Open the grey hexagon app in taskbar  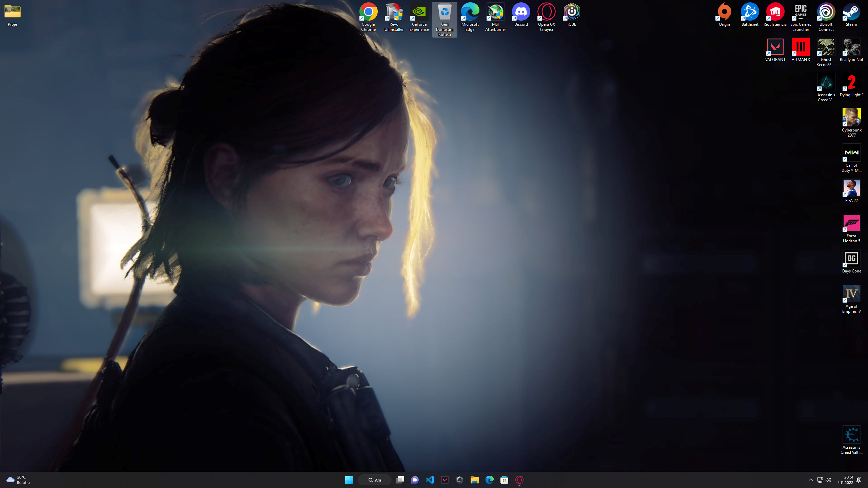[459, 480]
